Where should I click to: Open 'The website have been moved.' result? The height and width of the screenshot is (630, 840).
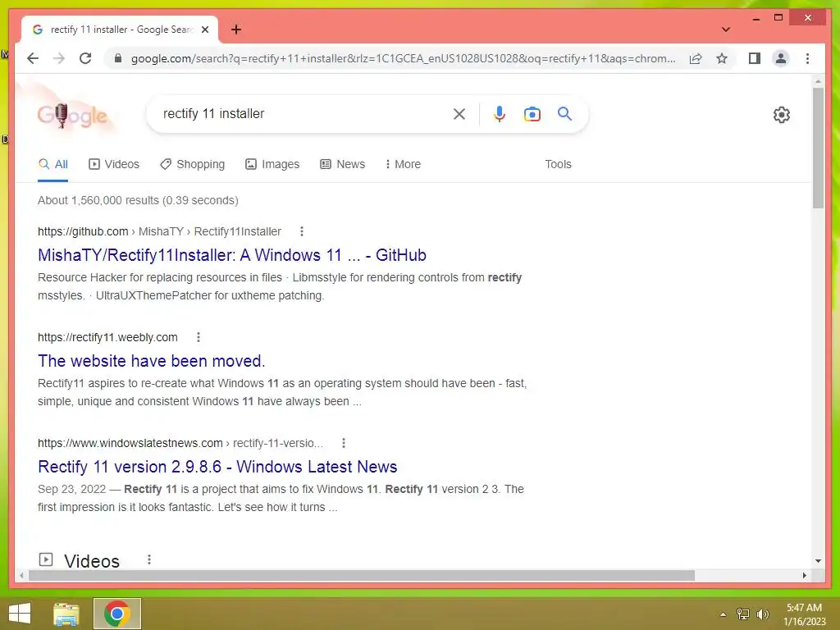click(x=152, y=361)
